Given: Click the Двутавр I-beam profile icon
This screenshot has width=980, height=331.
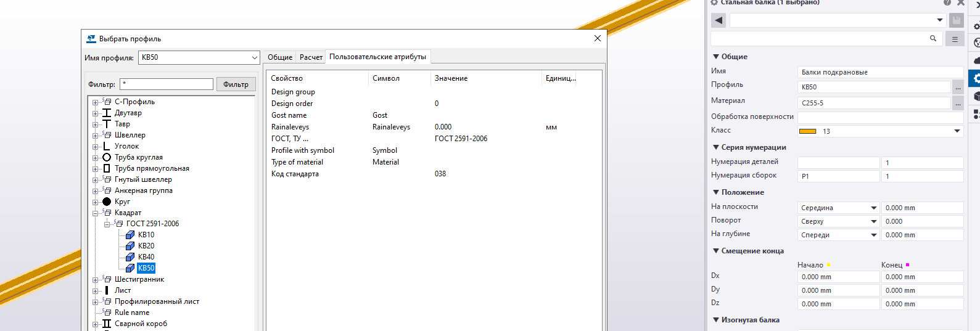Looking at the screenshot, I should tap(107, 113).
